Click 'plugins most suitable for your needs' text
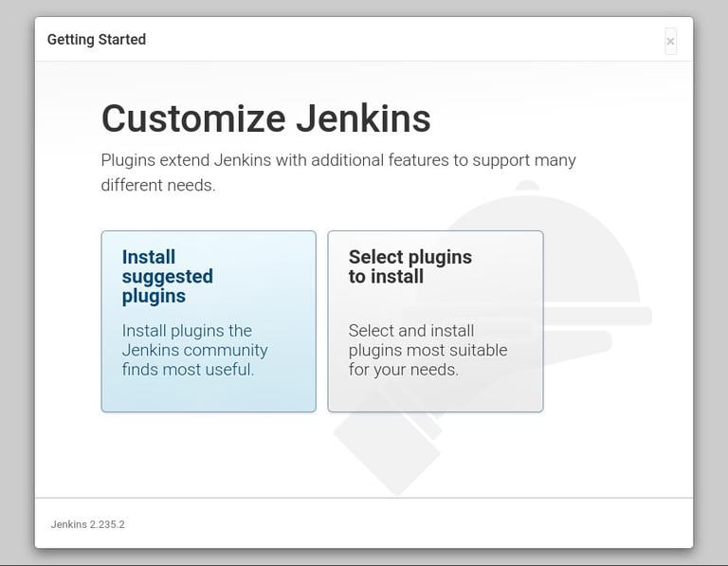Image resolution: width=728 pixels, height=566 pixels. tap(428, 359)
